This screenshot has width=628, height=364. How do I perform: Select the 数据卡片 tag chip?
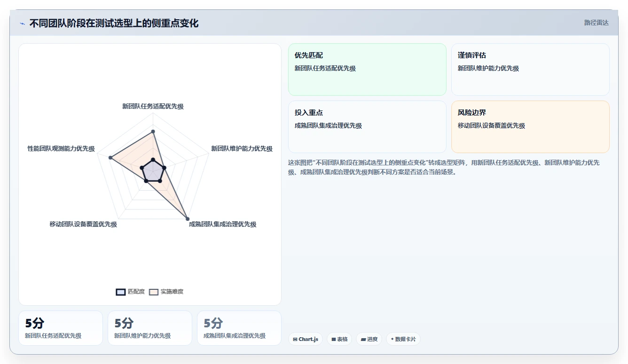pos(403,339)
